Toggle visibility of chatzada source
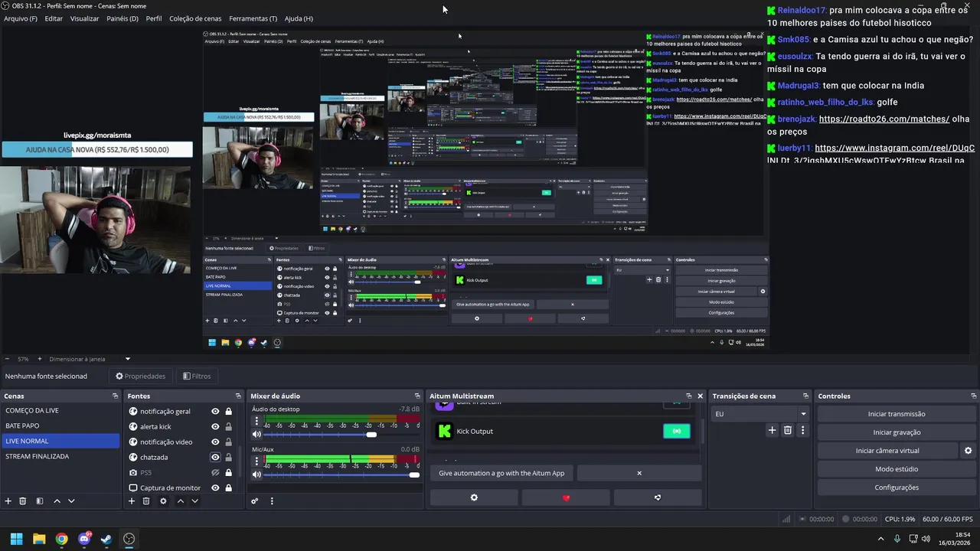The height and width of the screenshot is (551, 980). click(x=215, y=457)
